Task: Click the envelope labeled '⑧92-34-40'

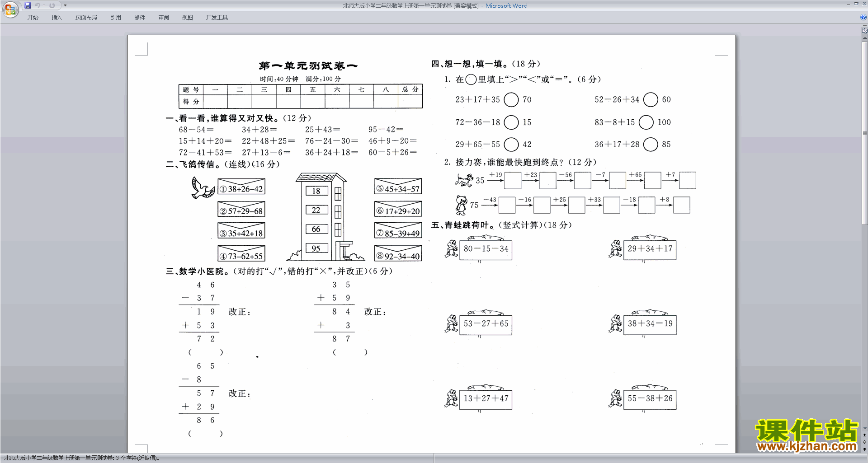Action: coord(398,253)
